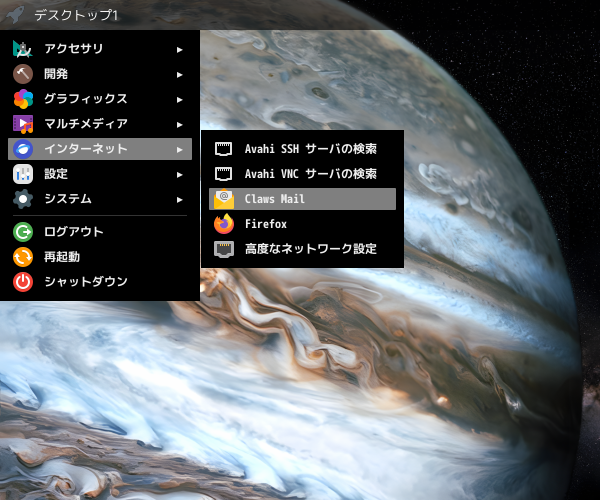
Task: Click the red シャットダウン power icon
Action: click(x=23, y=282)
